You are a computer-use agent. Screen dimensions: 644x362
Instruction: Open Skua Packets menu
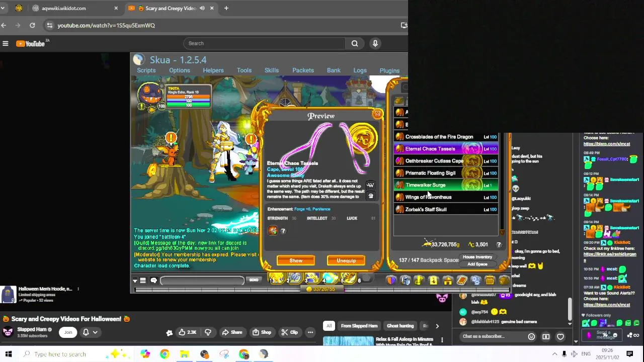[x=303, y=70]
